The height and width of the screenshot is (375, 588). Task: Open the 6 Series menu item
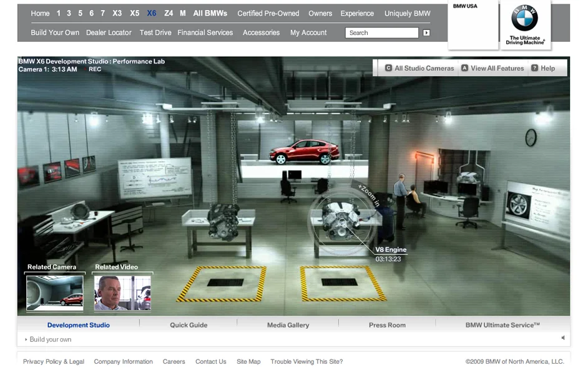[92, 14]
